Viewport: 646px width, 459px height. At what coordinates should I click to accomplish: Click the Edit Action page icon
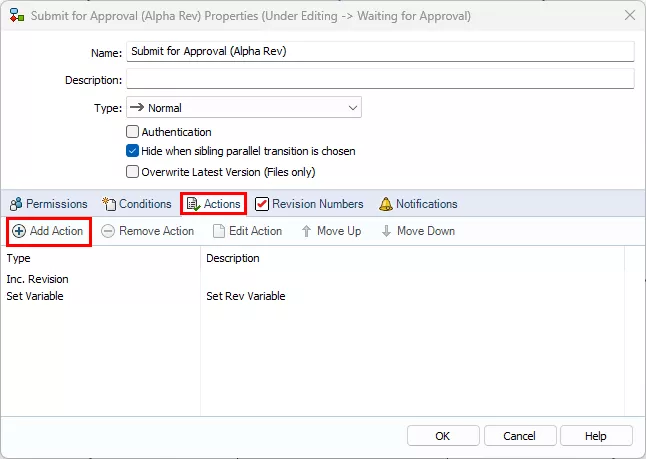pyautogui.click(x=219, y=231)
